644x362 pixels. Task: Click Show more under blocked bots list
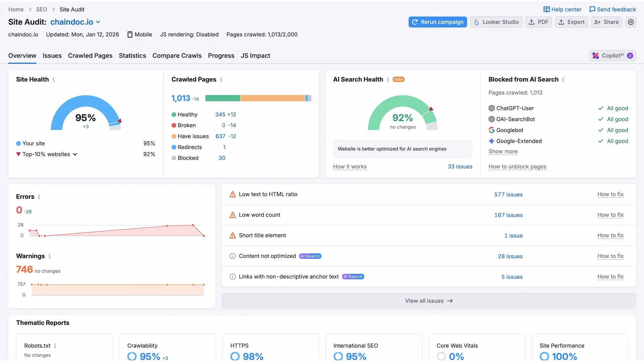click(503, 152)
